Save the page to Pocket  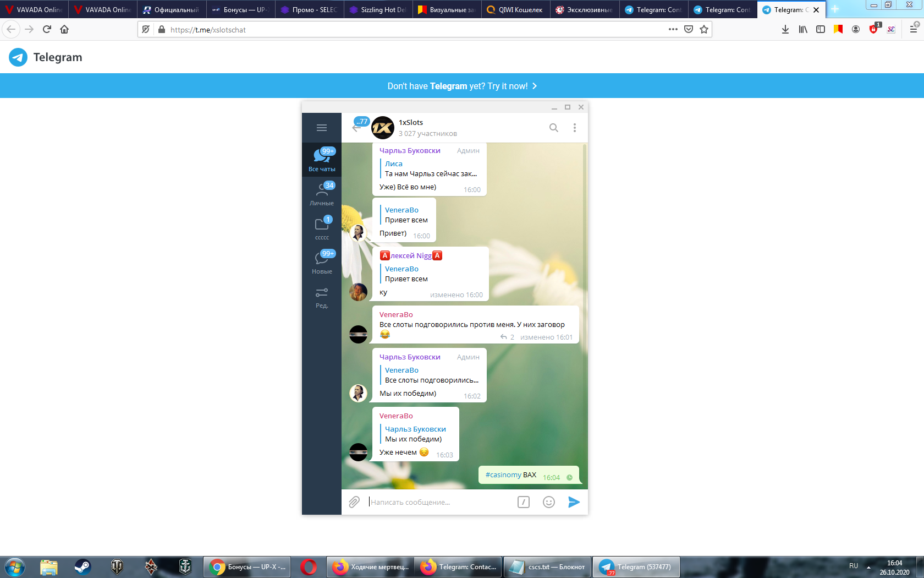[689, 29]
